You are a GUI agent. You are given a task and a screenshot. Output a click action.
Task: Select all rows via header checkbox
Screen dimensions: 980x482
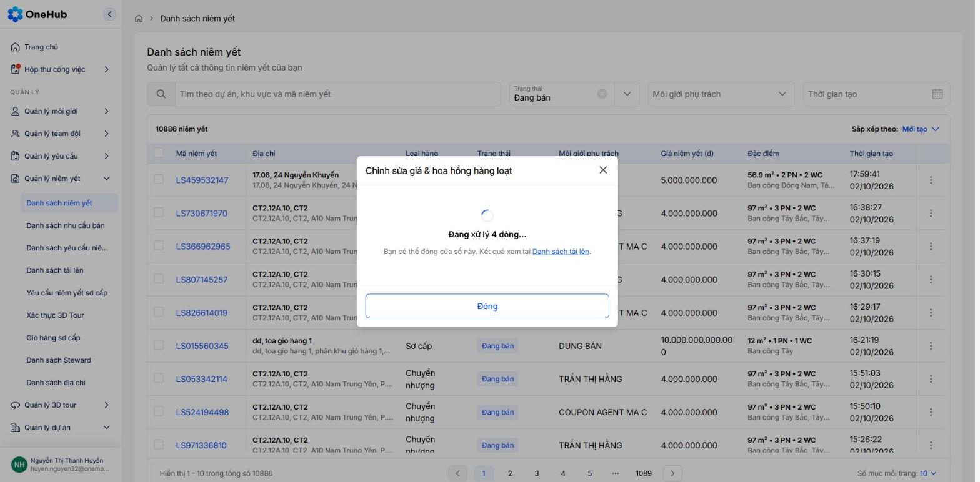[159, 152]
